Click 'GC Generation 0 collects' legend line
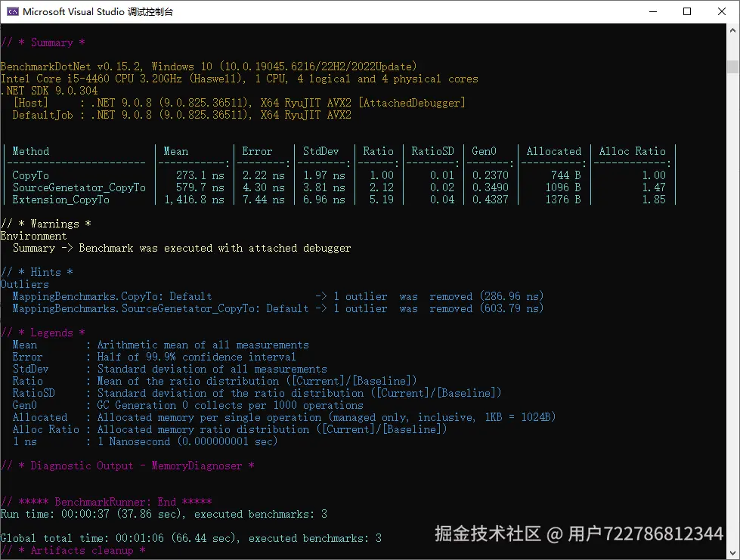This screenshot has height=560, width=740. coord(231,406)
